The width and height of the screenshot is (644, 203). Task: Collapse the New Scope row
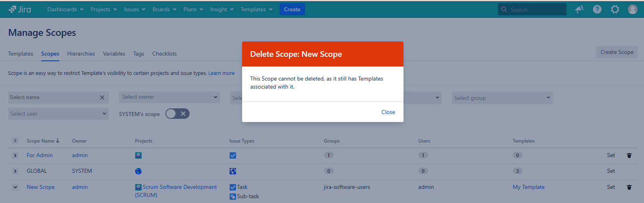[x=15, y=187]
